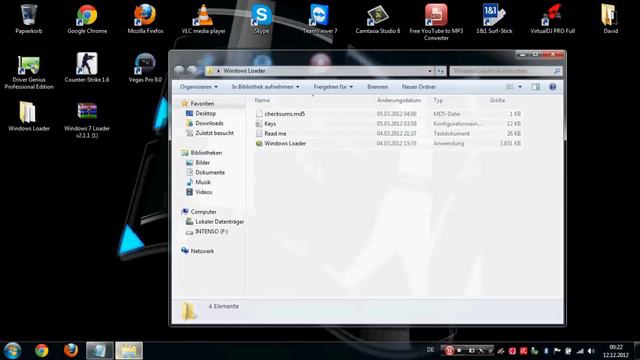This screenshot has width=640, height=360.
Task: Click the Explorer back arrow button
Action: 179,71
